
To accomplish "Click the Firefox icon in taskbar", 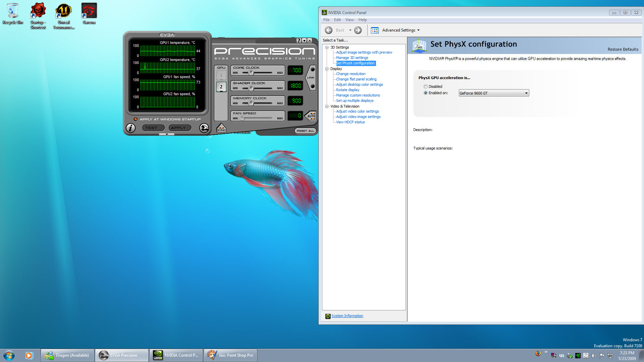I will point(538,353).
